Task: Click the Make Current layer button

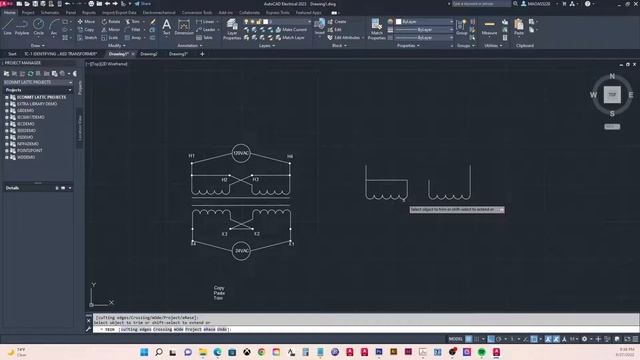Action: coord(291,30)
